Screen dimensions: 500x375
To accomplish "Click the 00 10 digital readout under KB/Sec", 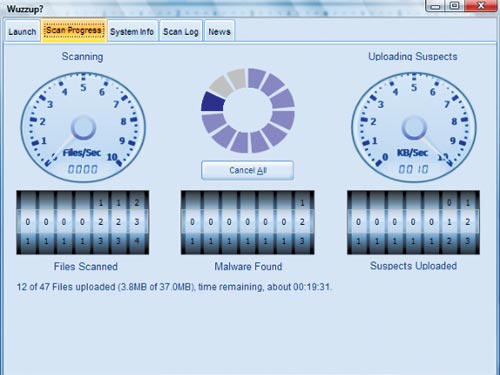I will [x=413, y=169].
